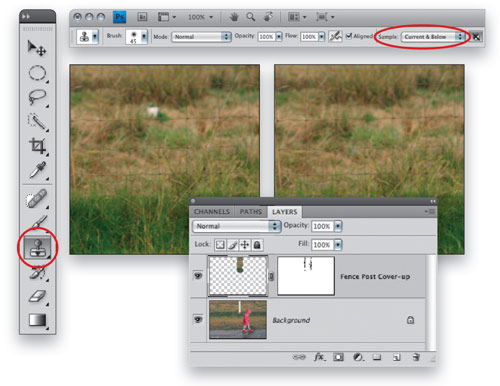Viewport: 500px width, 386px height.
Task: Toggle lock transparent pixels
Action: pos(220,245)
